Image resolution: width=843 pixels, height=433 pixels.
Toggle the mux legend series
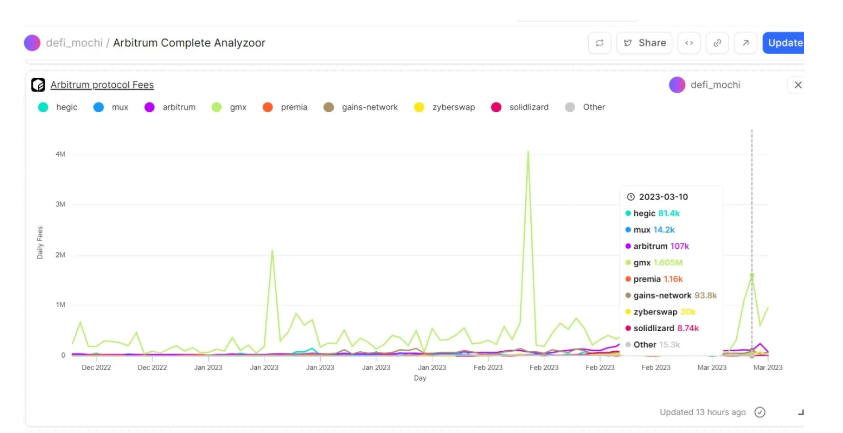111,107
